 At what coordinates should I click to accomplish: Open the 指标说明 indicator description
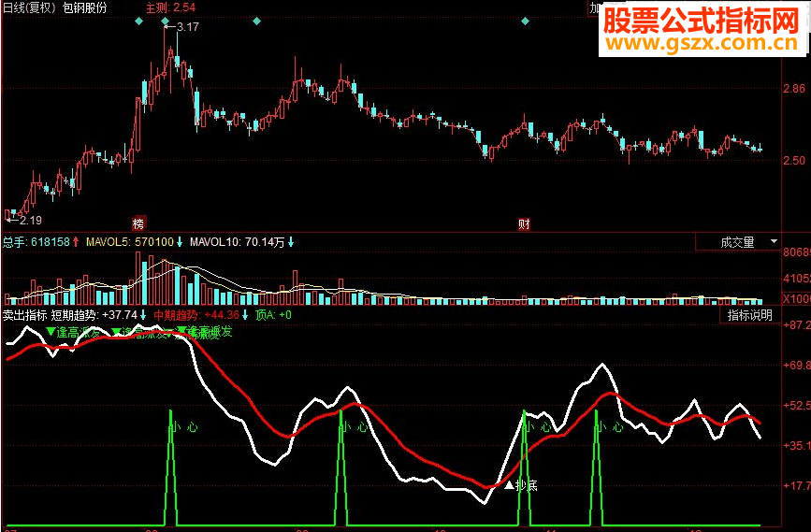(749, 315)
